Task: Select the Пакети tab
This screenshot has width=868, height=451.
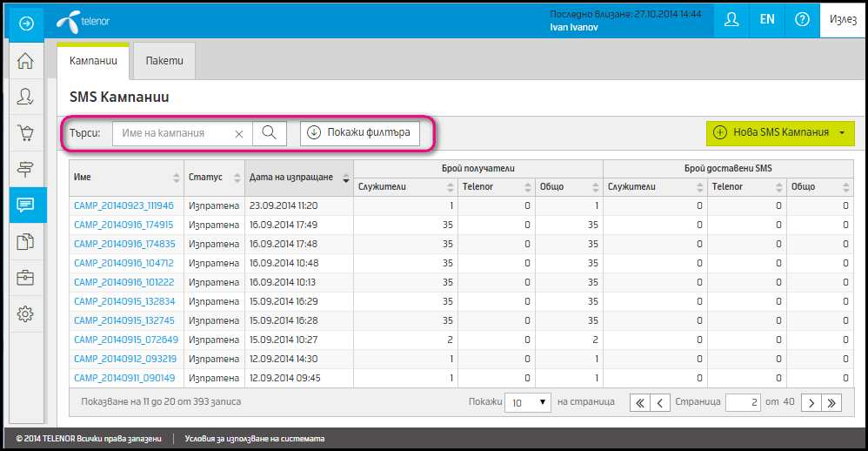Action: point(164,61)
